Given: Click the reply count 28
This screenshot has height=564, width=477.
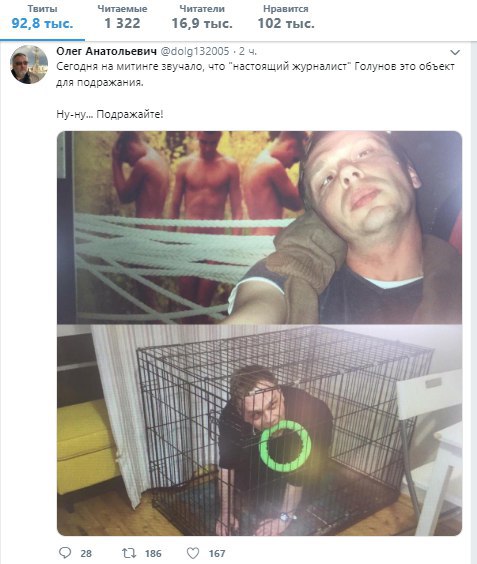Looking at the screenshot, I should coord(86,553).
